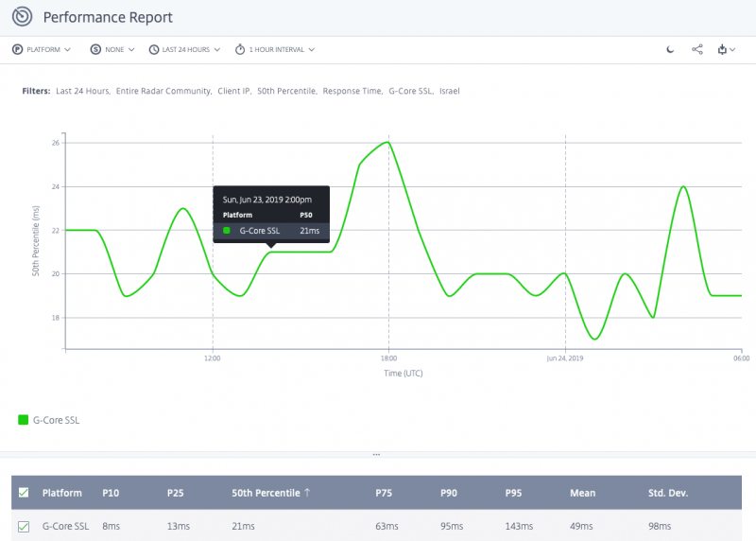
Task: Expand the Platform dropdown
Action: tap(49, 49)
